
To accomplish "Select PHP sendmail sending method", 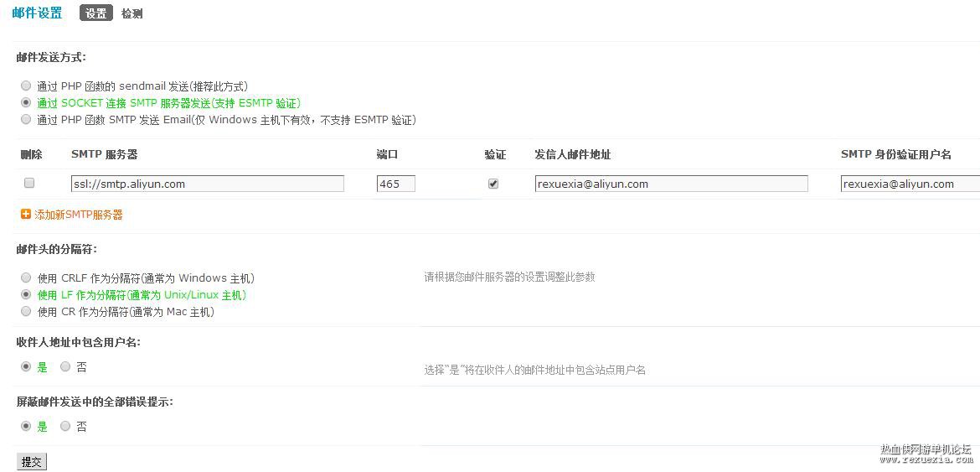I will (26, 86).
